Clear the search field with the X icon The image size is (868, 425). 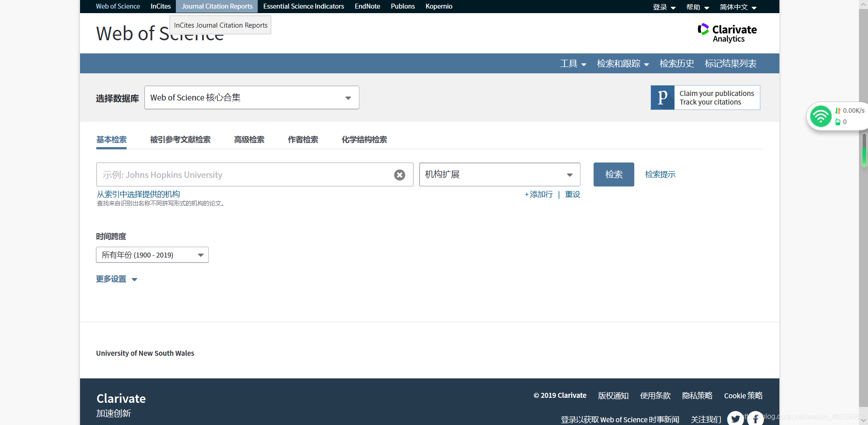coord(400,175)
